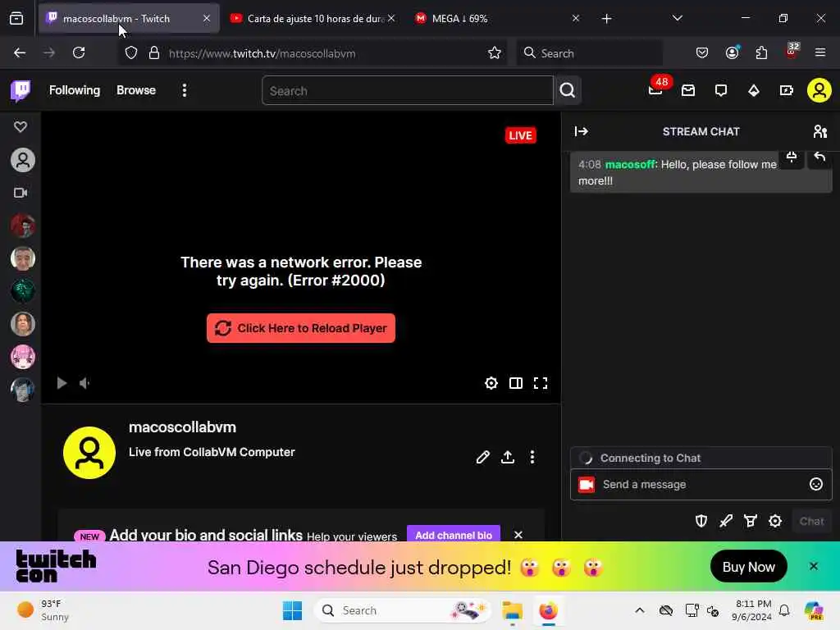Edit stream info with pencil icon
840x630 pixels.
pyautogui.click(x=482, y=457)
